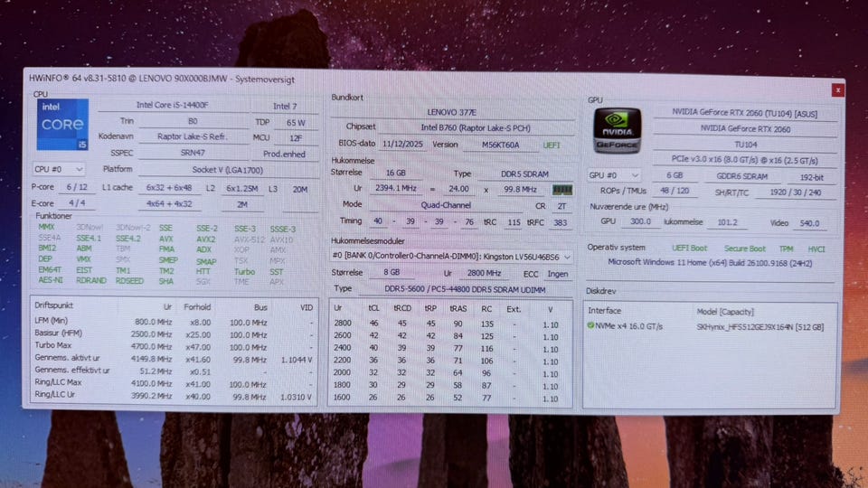
Task: Open the CPU #0 selector dropdown
Action: 58,169
